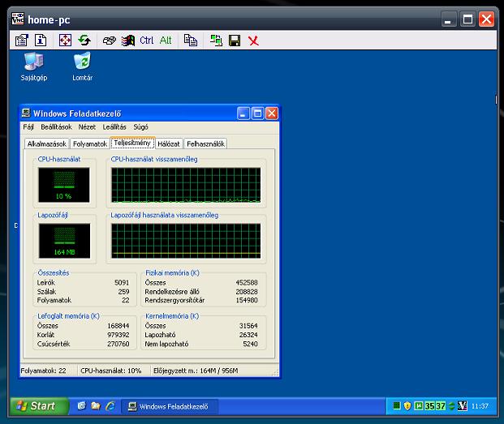Click Rendszergyorsítótár value 154980
This screenshot has height=424, width=504.
tap(247, 300)
